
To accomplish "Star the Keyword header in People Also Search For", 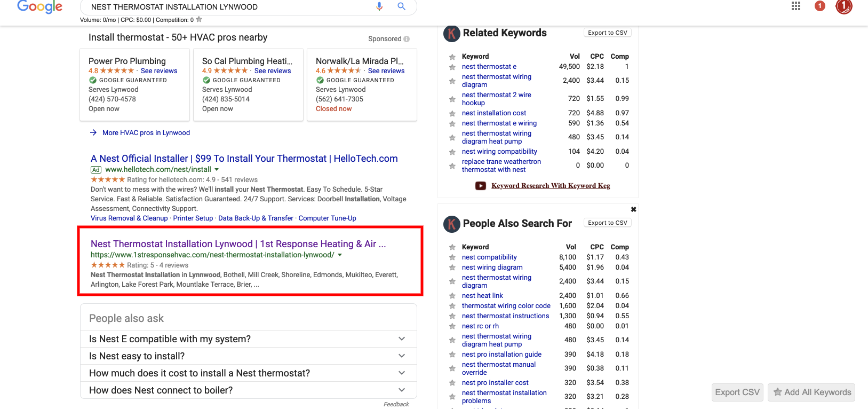I will pyautogui.click(x=452, y=248).
